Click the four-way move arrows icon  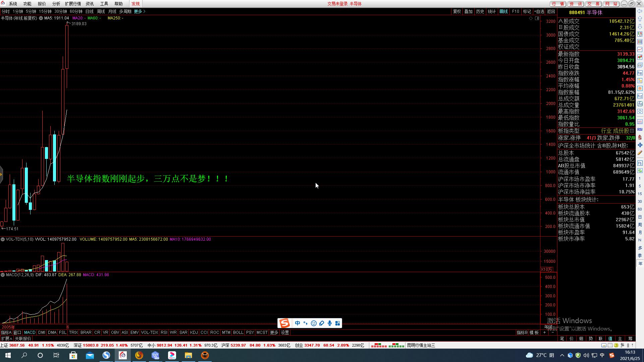pos(640,145)
